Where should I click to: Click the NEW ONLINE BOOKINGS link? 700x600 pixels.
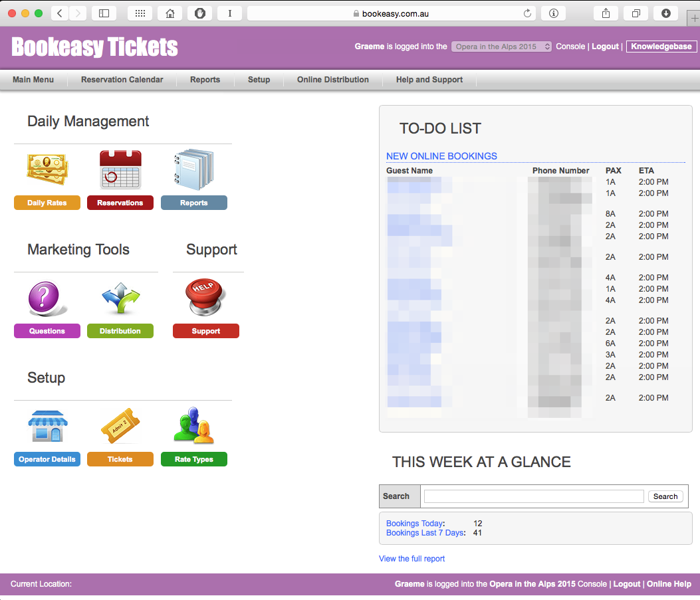click(x=441, y=156)
